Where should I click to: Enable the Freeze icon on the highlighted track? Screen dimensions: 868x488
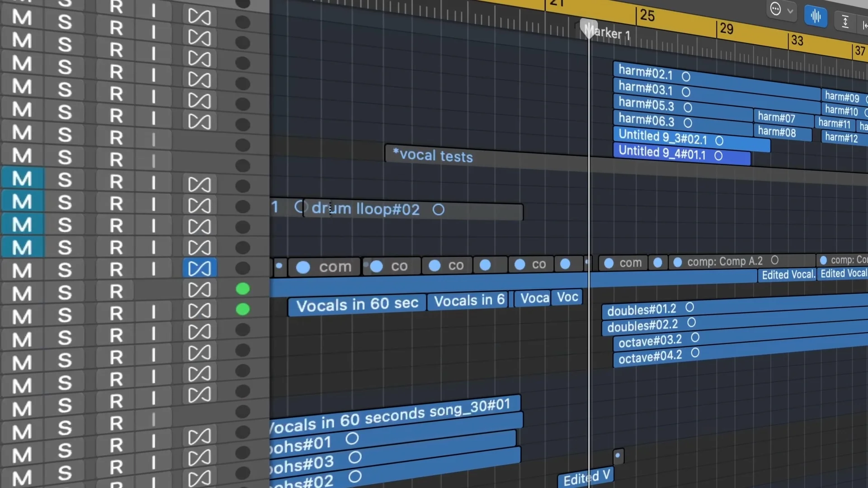[x=200, y=267]
